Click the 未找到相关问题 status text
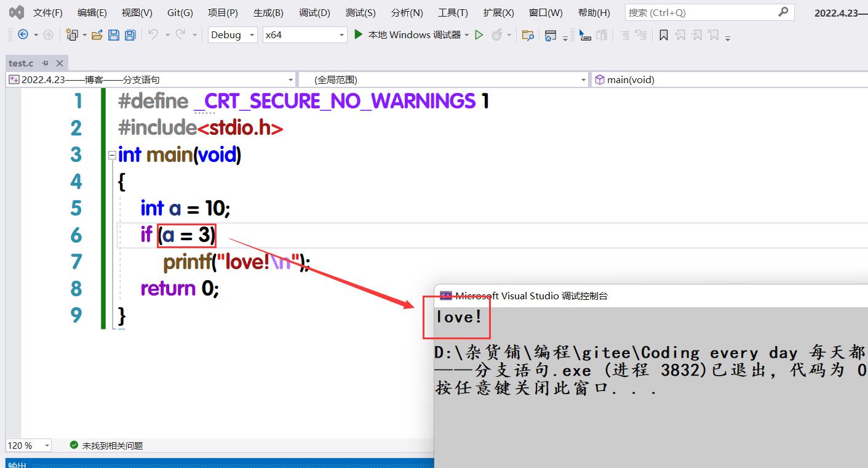The image size is (868, 468). point(113,445)
